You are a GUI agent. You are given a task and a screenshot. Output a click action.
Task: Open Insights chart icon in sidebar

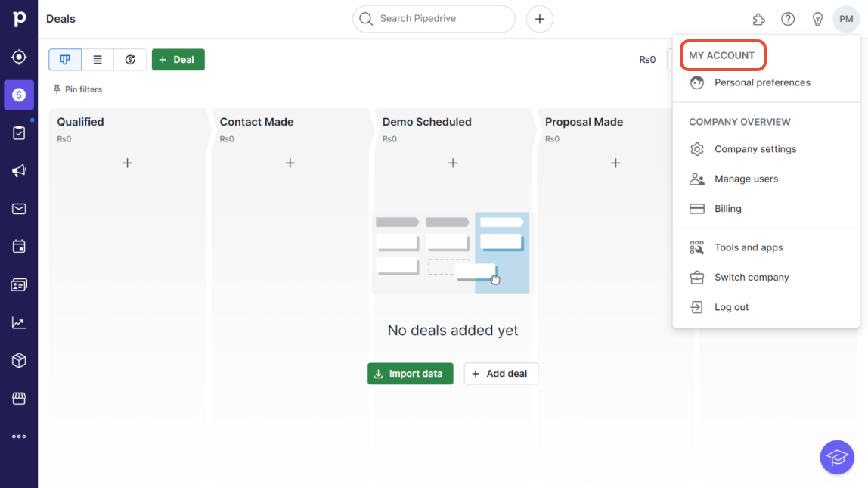coord(19,323)
